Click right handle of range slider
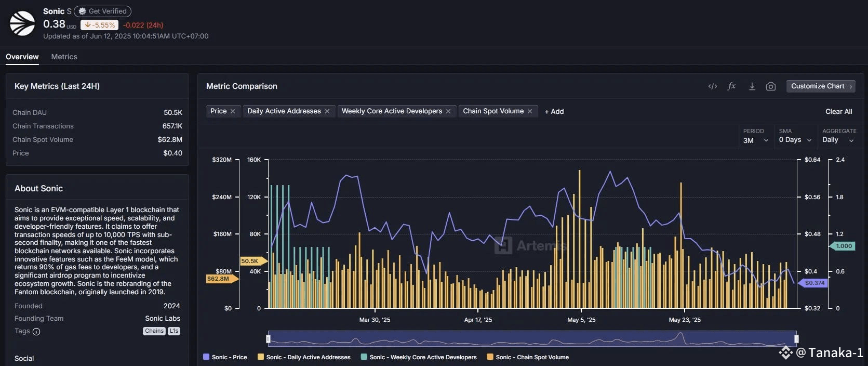Screen dimensions: 868x366 point(796,339)
